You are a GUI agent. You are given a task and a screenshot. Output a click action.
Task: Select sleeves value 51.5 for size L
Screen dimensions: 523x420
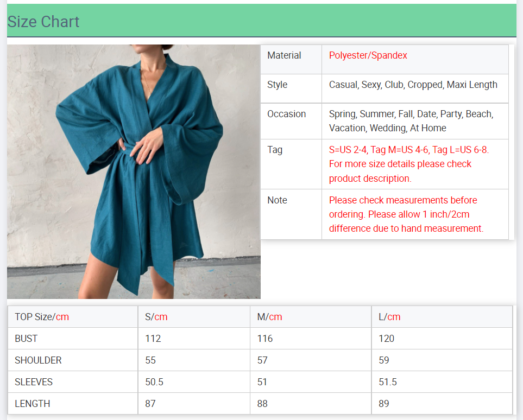388,381
